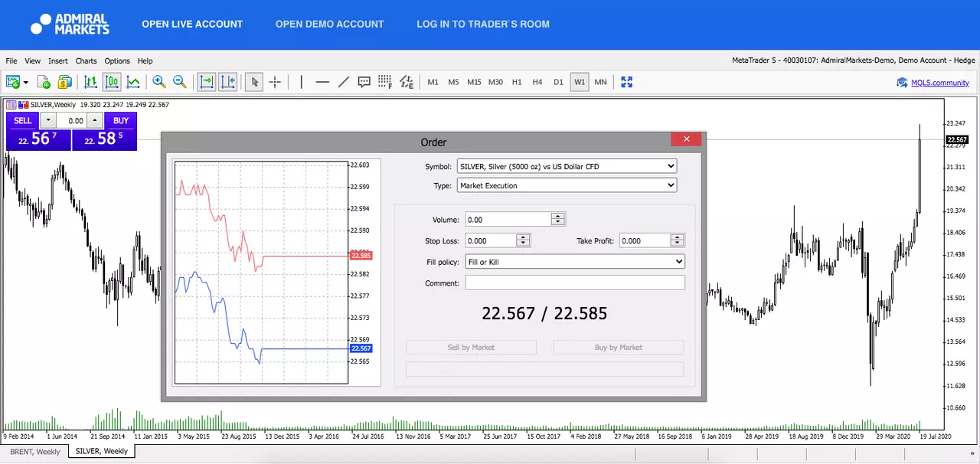The height and width of the screenshot is (464, 980).
Task: Set timeframe to MN
Action: point(600,82)
